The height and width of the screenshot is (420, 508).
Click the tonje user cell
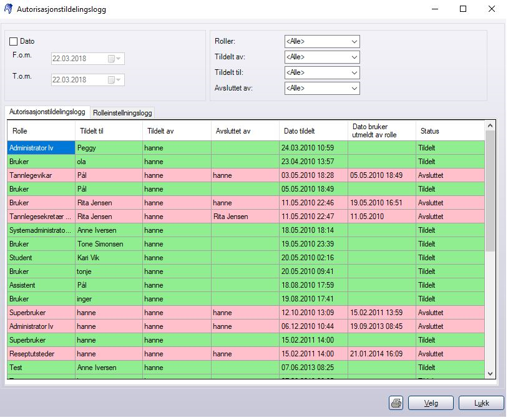(109, 271)
